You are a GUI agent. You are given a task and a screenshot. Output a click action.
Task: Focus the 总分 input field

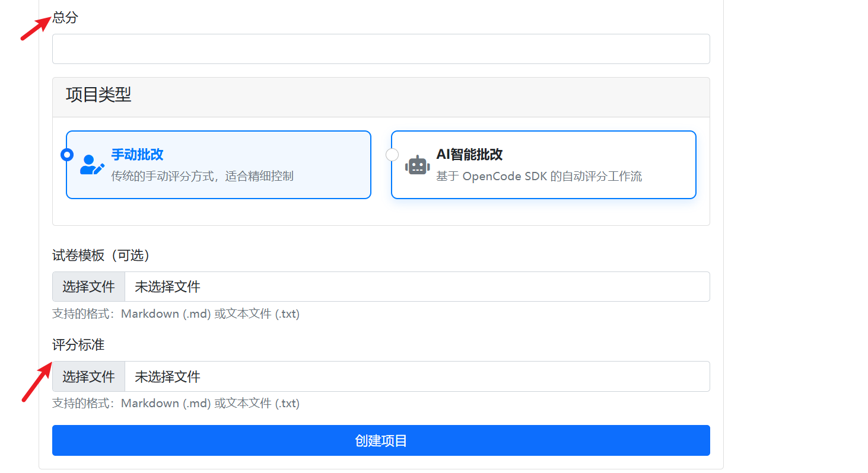(381, 49)
